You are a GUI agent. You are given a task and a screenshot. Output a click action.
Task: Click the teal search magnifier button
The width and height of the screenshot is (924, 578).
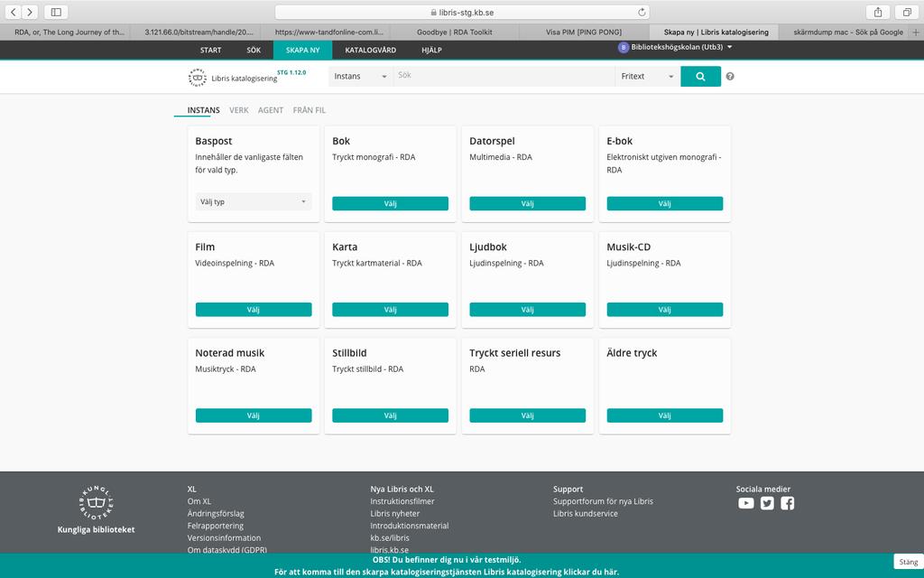[x=700, y=76]
